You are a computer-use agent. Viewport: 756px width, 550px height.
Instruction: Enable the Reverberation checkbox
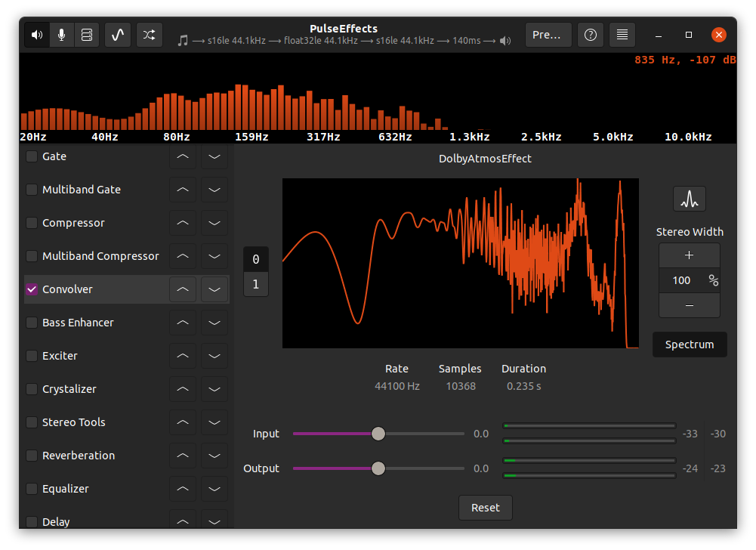click(32, 456)
